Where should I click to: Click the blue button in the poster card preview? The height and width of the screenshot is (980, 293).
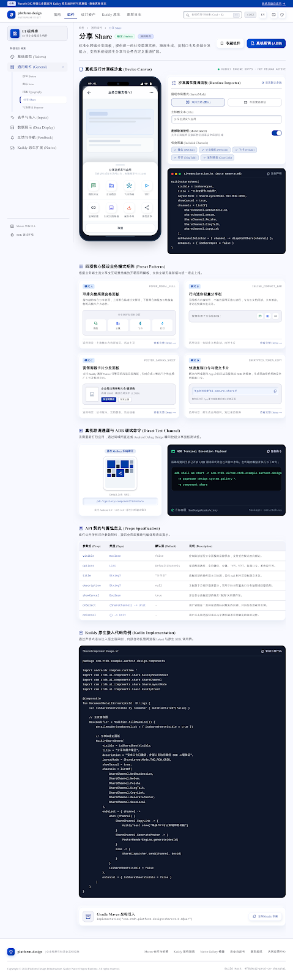point(108,399)
